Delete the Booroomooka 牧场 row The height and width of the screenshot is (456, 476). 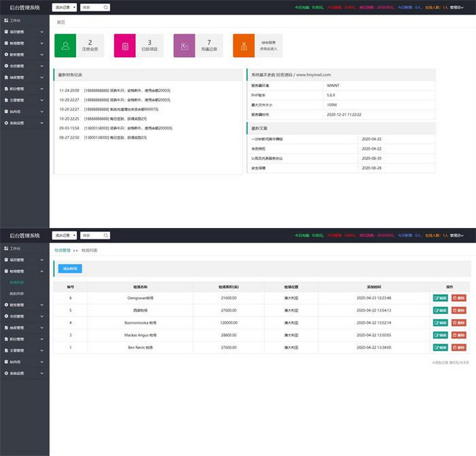tap(459, 323)
